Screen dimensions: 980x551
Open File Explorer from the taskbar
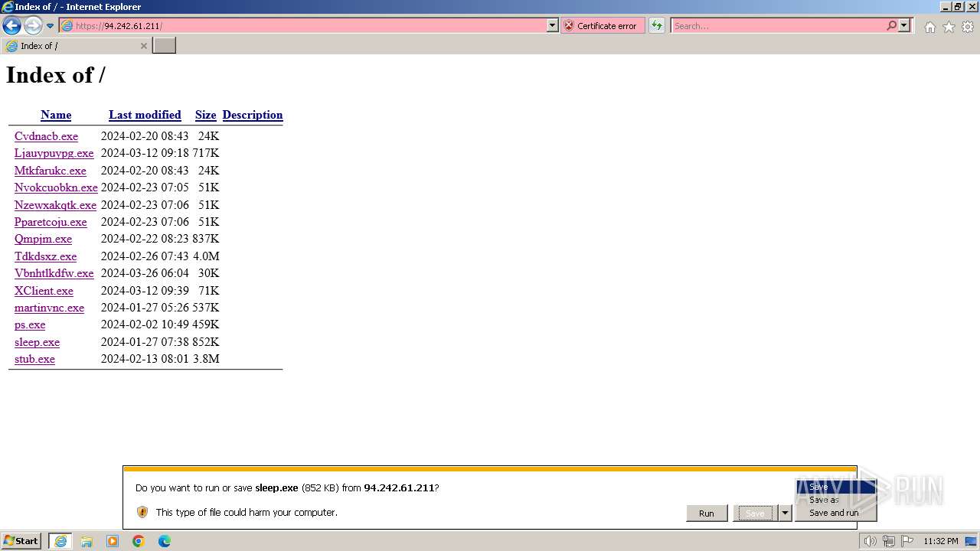point(87,541)
